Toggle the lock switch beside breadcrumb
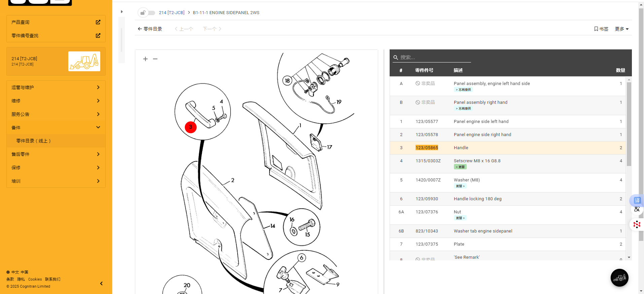Viewport: 644px width, 294px height. 147,13
